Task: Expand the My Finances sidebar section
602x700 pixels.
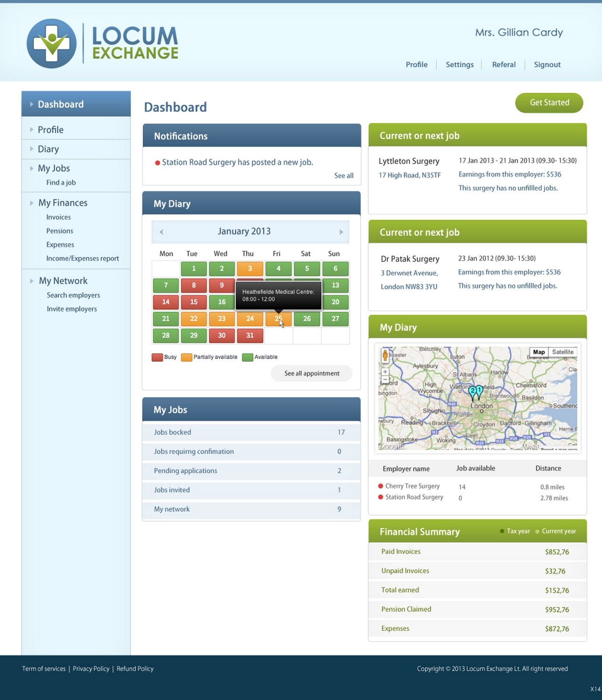Action: pos(32,203)
